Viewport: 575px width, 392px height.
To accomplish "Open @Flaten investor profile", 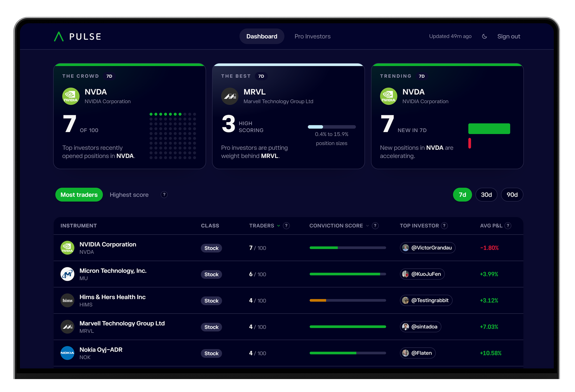I will (x=418, y=353).
